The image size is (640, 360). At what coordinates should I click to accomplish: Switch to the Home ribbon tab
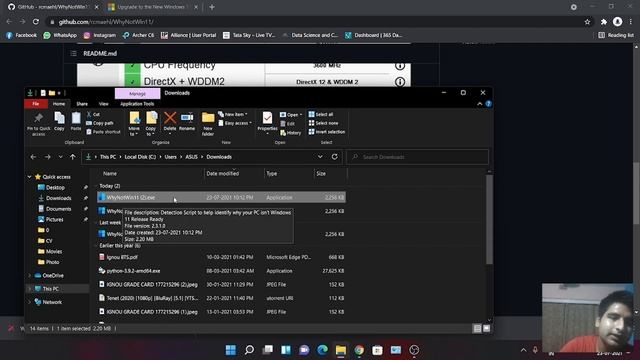tap(59, 104)
